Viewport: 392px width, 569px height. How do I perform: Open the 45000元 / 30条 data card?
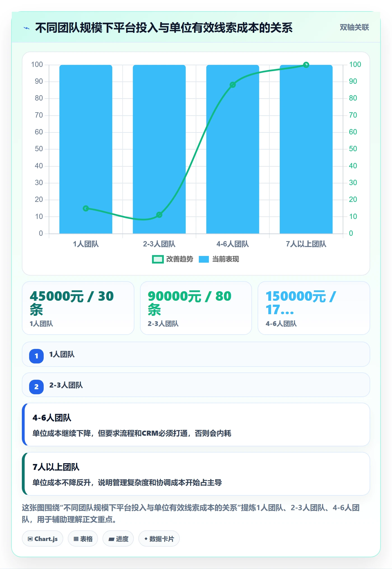tap(78, 308)
